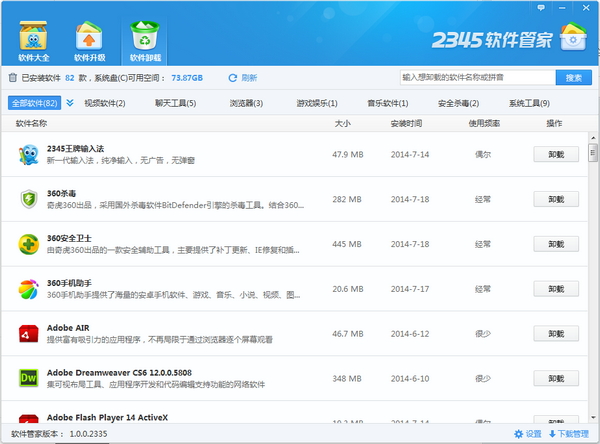Click the Adobe Dreamweaver CS6 icon
Viewport: 600px width, 444px height.
[28, 377]
